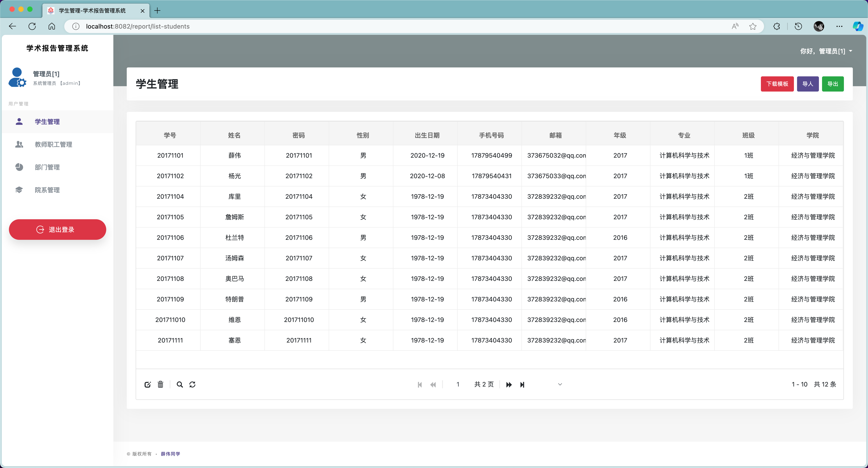The height and width of the screenshot is (468, 868).
Task: Go to next page arrow icon
Action: pos(509,385)
